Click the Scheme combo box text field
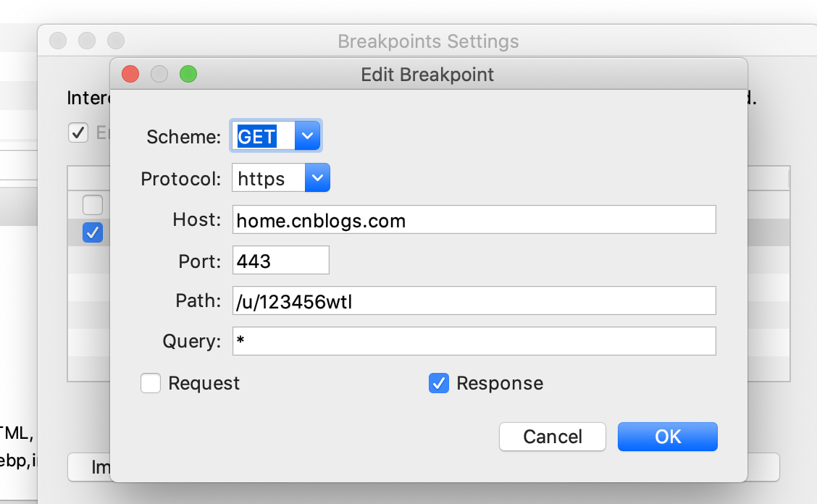 click(264, 135)
